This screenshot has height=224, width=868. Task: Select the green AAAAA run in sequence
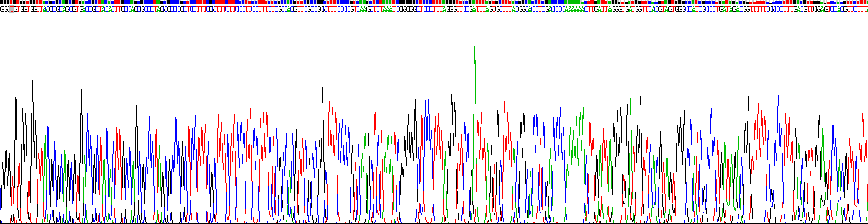pos(574,9)
